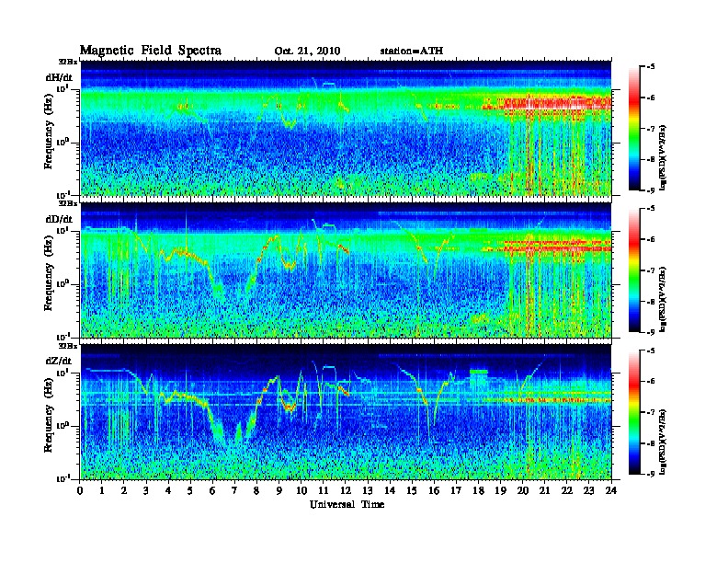The image size is (728, 563).
Task: Click hour "10" on Universal Time axis
Action: tap(301, 490)
